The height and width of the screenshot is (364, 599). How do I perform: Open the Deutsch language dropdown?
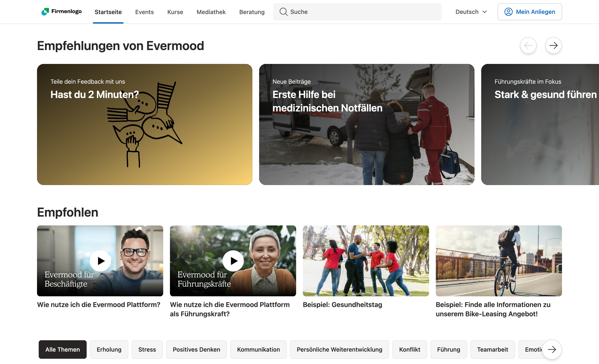click(471, 12)
